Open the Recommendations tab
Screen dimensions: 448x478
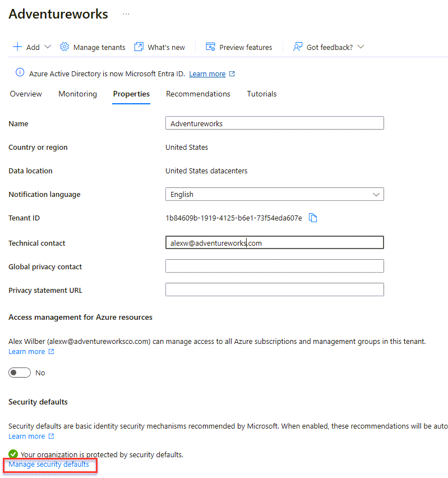[x=198, y=94]
